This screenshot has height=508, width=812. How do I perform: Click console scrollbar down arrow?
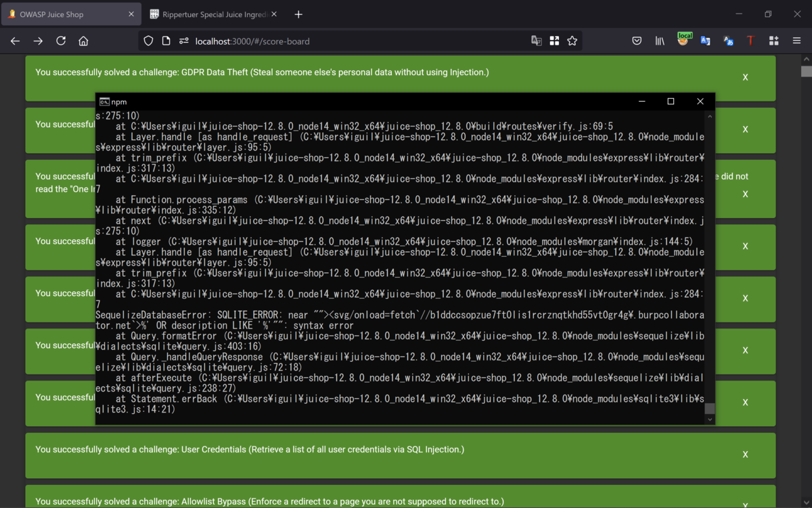(x=709, y=419)
